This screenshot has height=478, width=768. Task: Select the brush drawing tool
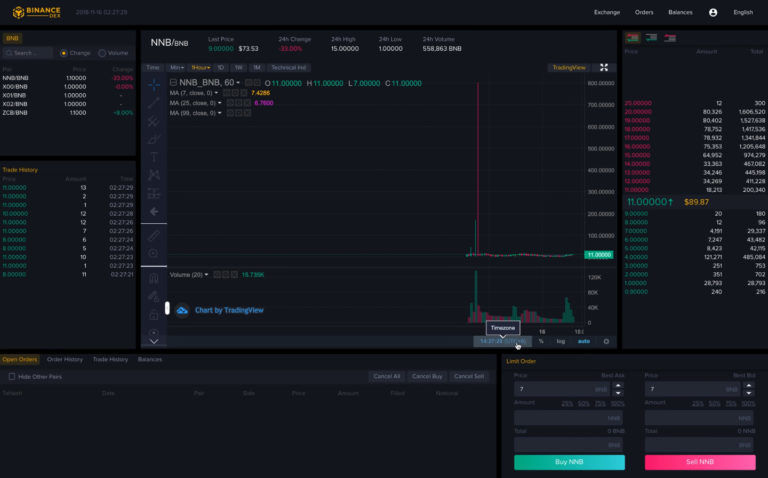(154, 139)
